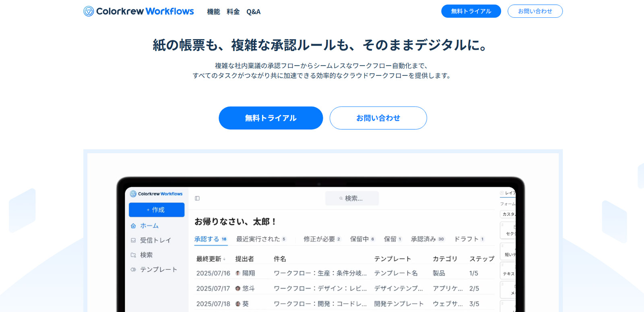
Task: Click the sidebar toggle icon in the mockup
Action: [197, 198]
